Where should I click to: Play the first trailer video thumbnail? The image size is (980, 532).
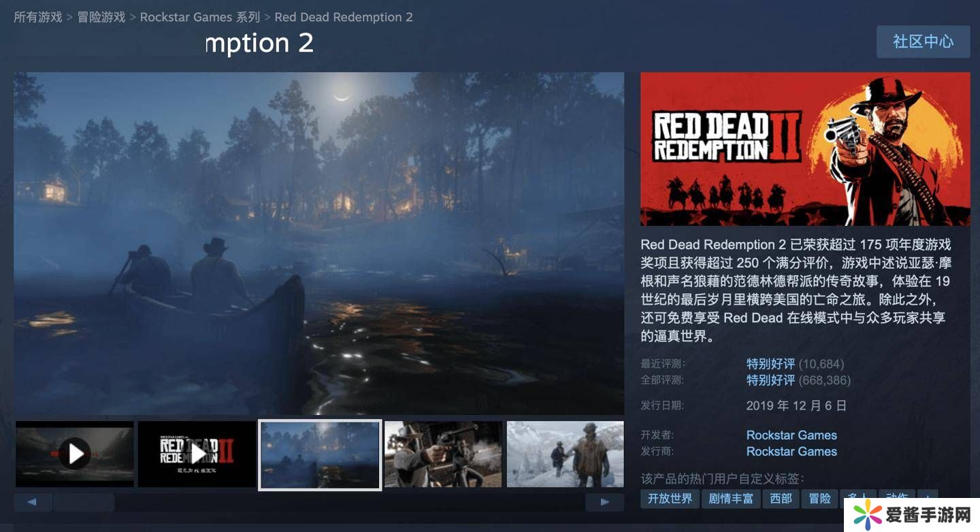click(x=75, y=454)
